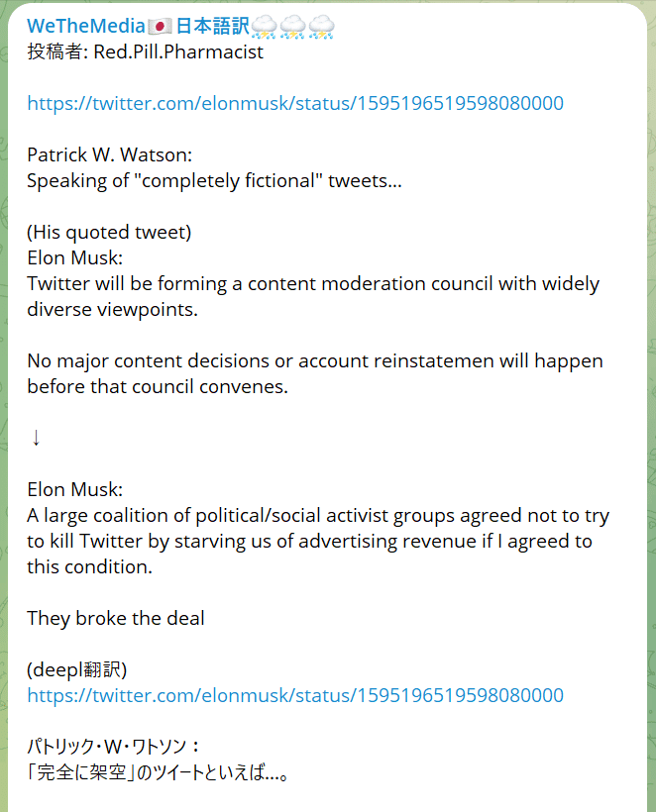Open the elonmusk Twitter link below Red.Pill.Pharmacist

pyautogui.click(x=295, y=103)
